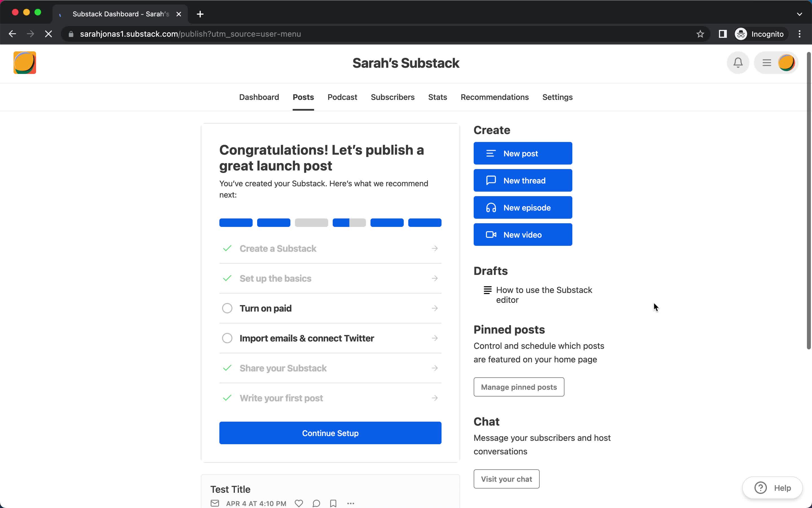This screenshot has height=508, width=812.
Task: Start a New thread
Action: tap(523, 180)
